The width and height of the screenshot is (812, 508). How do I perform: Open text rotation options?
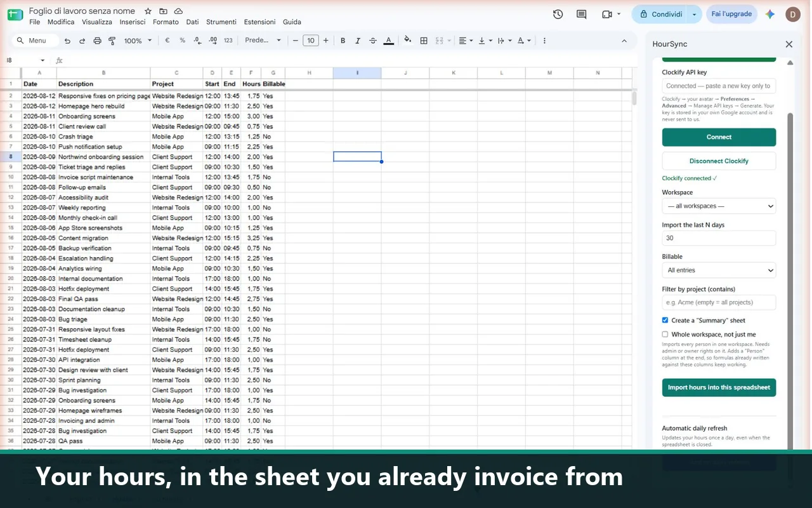523,41
